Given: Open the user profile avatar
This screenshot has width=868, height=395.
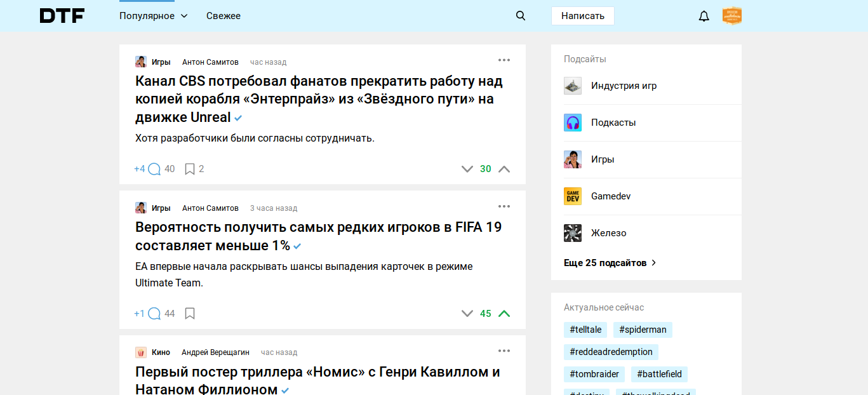Looking at the screenshot, I should click(731, 16).
